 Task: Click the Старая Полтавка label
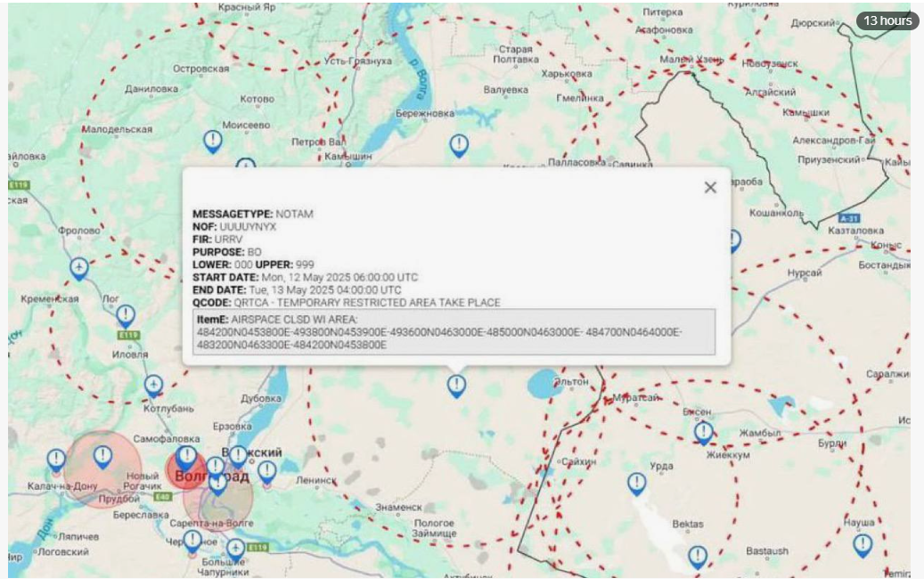coord(516,54)
